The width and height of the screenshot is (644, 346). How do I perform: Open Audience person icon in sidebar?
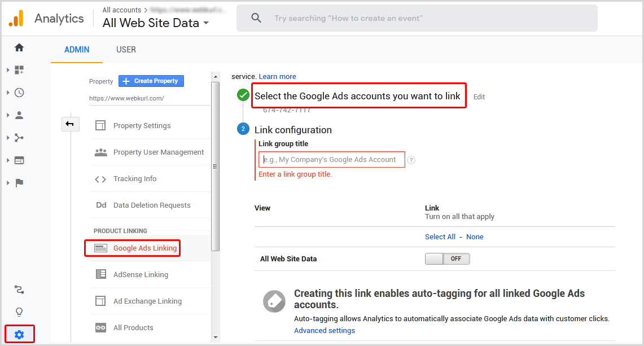pos(19,115)
